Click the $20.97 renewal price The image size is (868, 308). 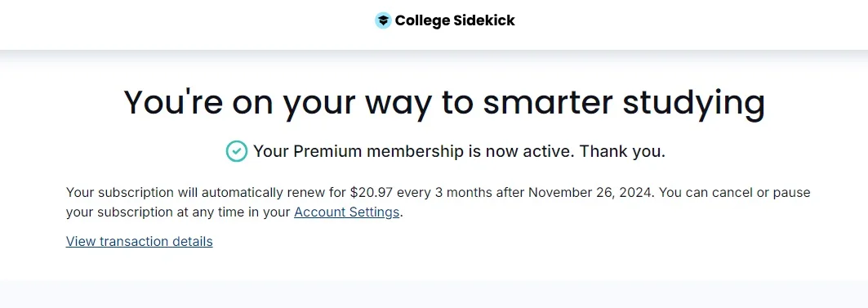pyautogui.click(x=372, y=193)
